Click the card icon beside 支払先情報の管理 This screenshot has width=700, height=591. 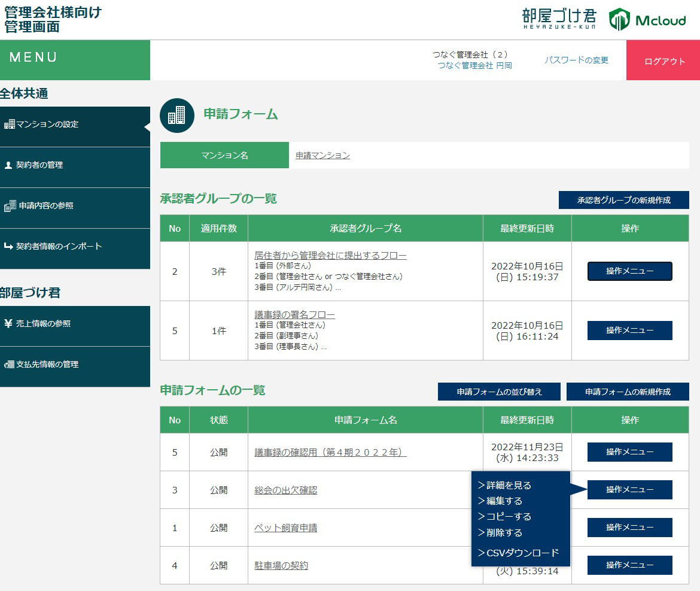9,365
